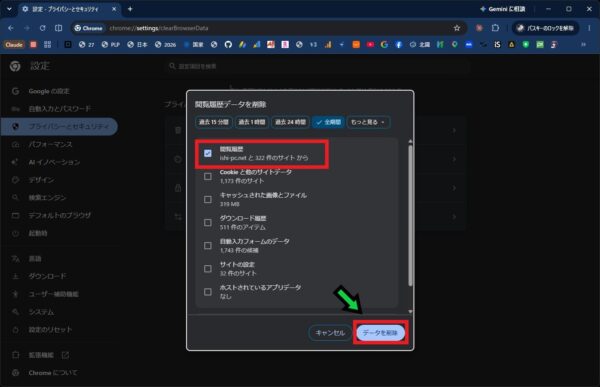
Task: Check the キャッシュされた画像とファイル checkbox
Action: pos(208,199)
